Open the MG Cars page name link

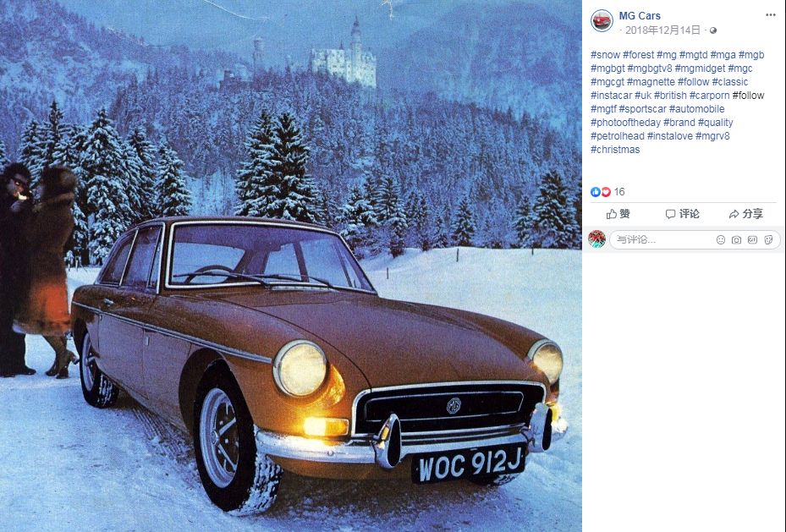pyautogui.click(x=640, y=15)
